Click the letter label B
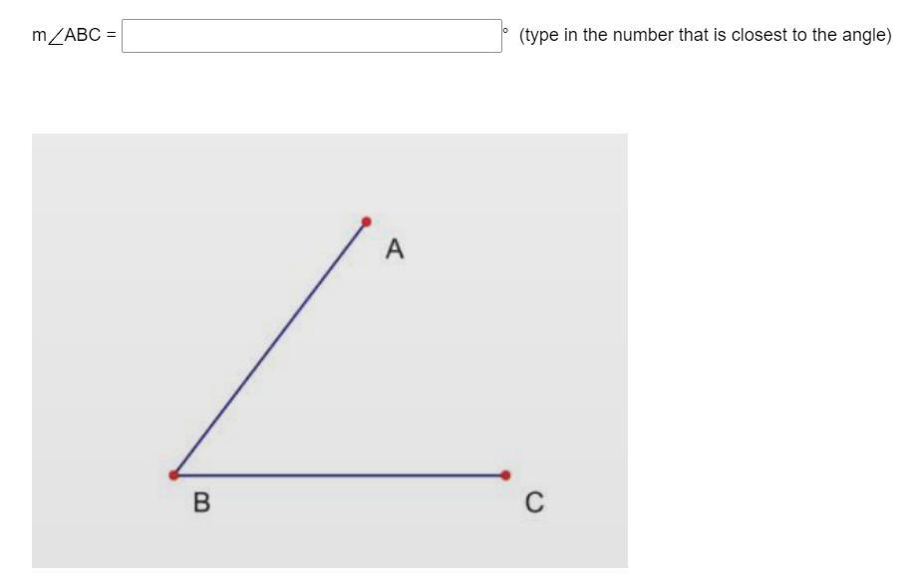This screenshot has height=588, width=912. click(x=201, y=502)
